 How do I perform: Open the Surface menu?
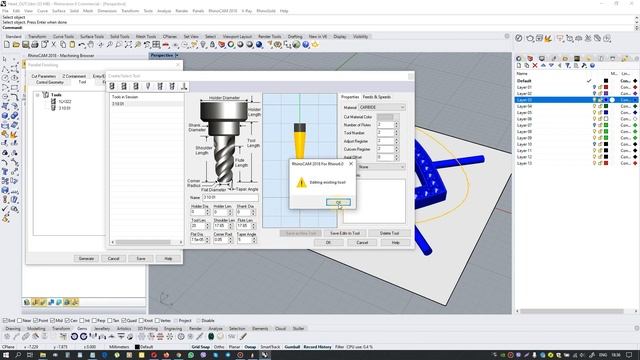click(x=59, y=11)
